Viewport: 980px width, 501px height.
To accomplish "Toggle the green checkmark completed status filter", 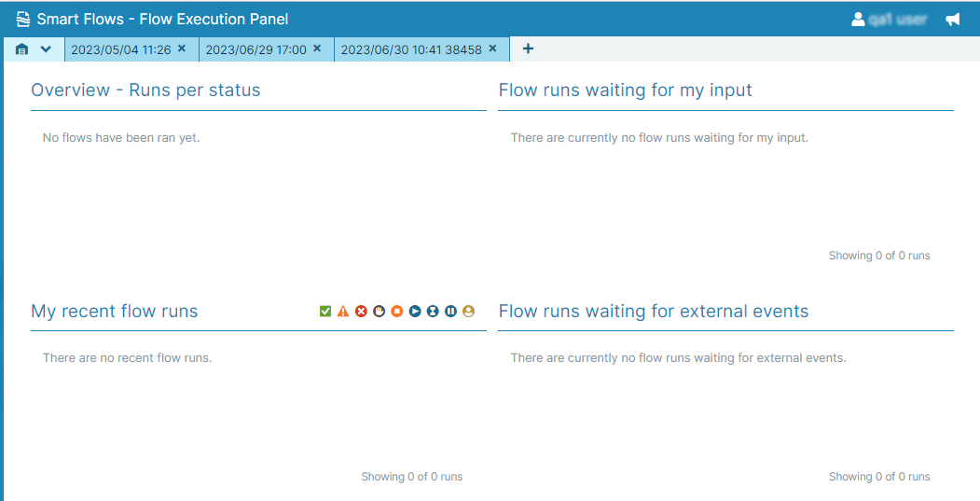I will pyautogui.click(x=325, y=312).
